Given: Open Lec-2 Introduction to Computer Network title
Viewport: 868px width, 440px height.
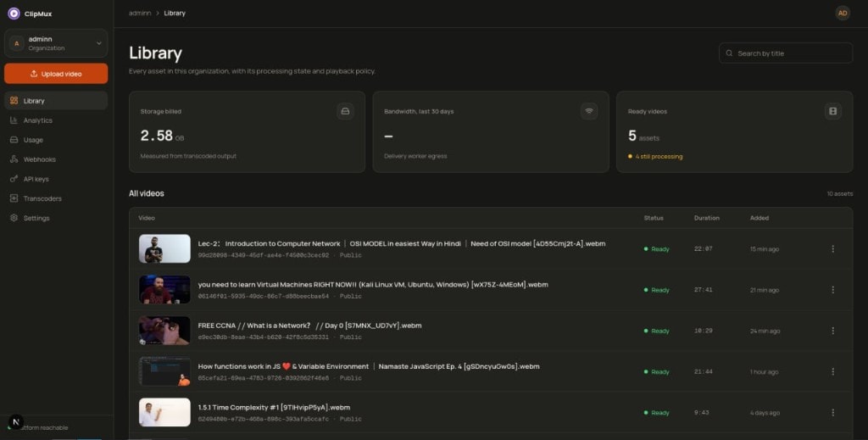Looking at the screenshot, I should coord(401,243).
